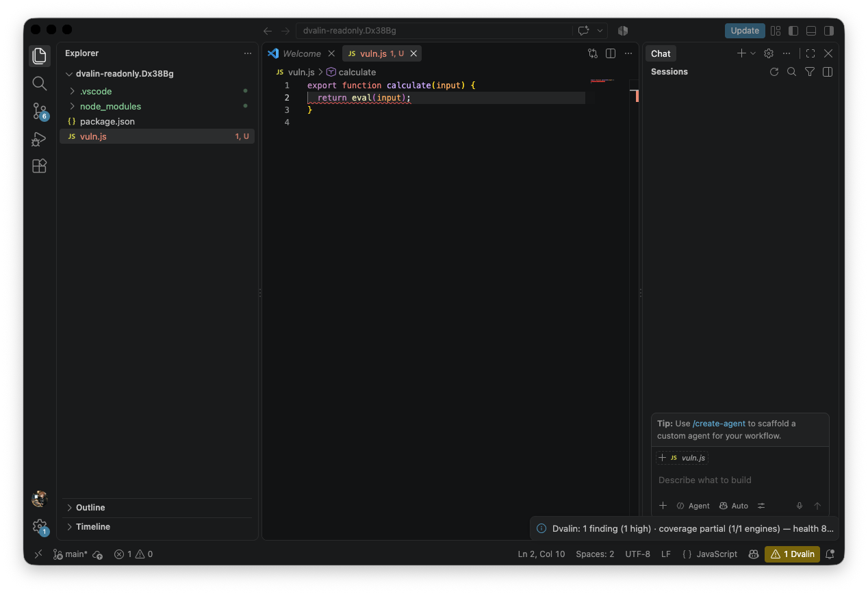This screenshot has width=868, height=594.
Task: Open the Run and Debug view
Action: [x=40, y=139]
